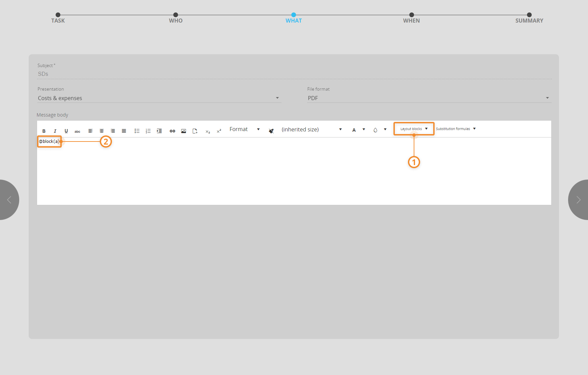Click the @block(a) text in editor

pyautogui.click(x=49, y=142)
